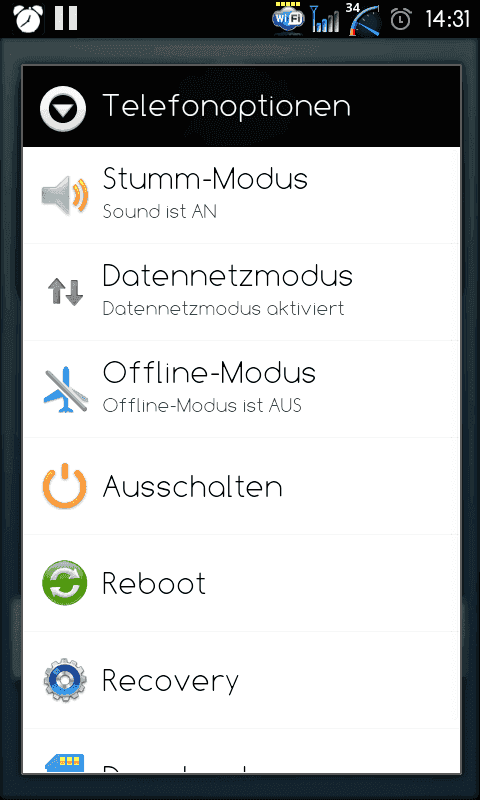This screenshot has width=480, height=800.
Task: Toggle Datennetzmodus mobile data
Action: [241, 292]
